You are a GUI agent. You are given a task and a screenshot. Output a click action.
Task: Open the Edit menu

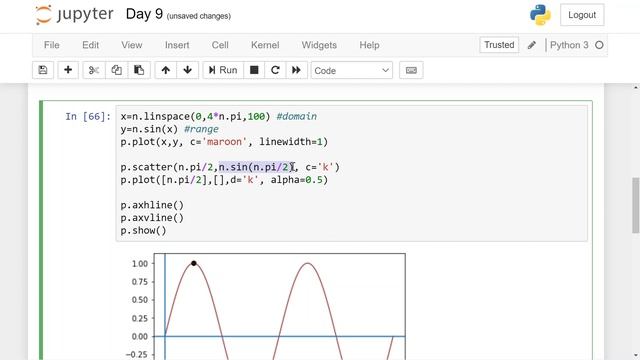[90, 45]
